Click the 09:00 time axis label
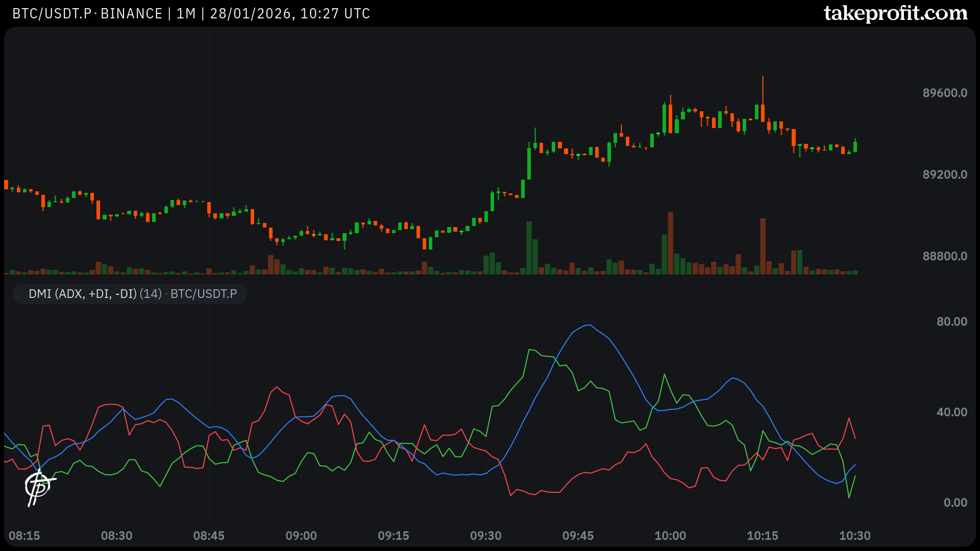The image size is (980, 551). point(301,536)
